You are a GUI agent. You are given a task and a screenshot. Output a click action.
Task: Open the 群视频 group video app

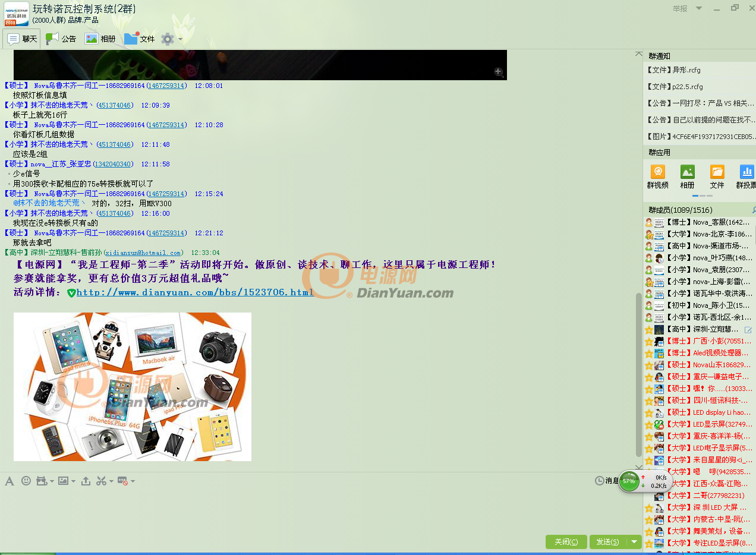(x=658, y=177)
